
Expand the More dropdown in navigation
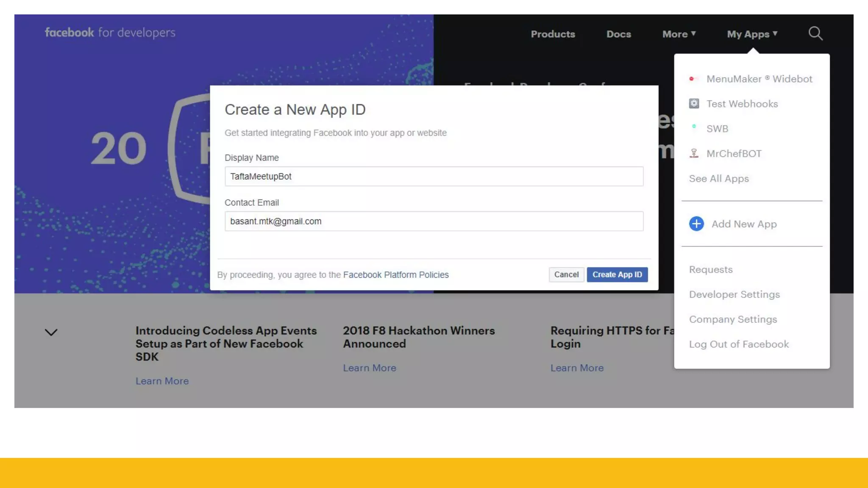pos(679,34)
